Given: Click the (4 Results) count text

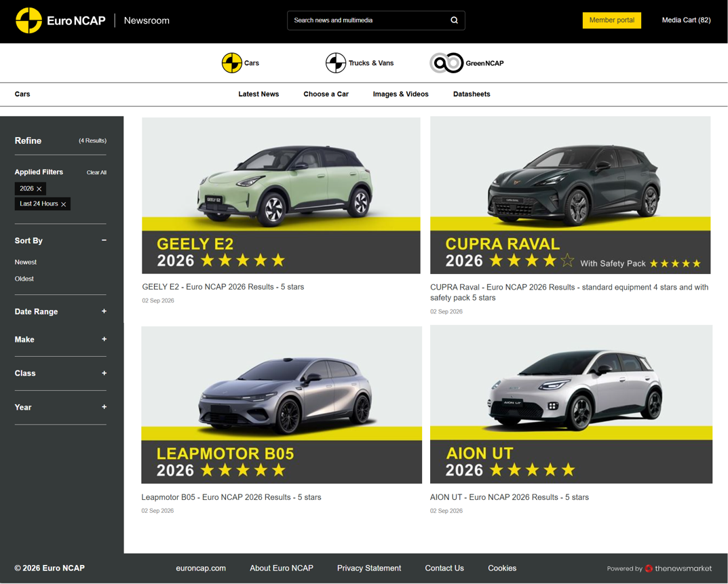Looking at the screenshot, I should tap(92, 141).
